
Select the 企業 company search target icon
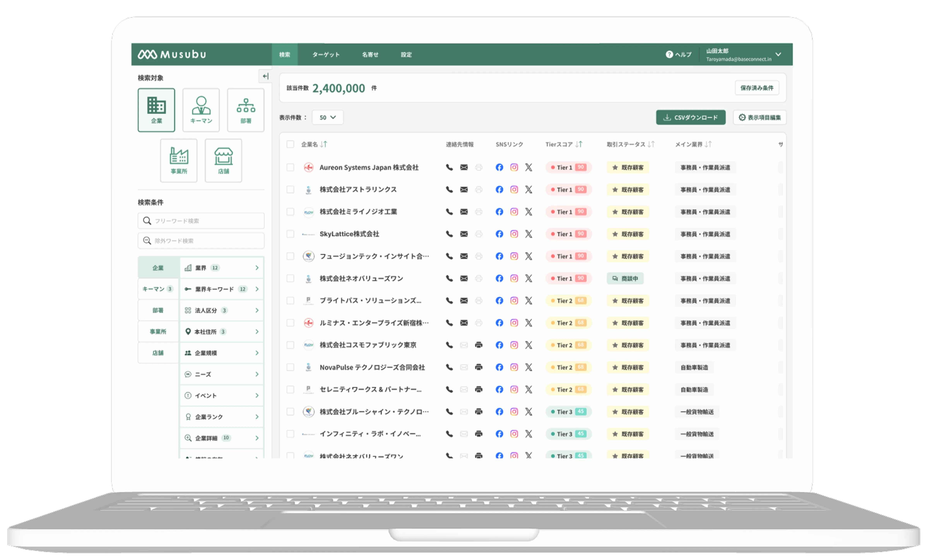coord(156,110)
